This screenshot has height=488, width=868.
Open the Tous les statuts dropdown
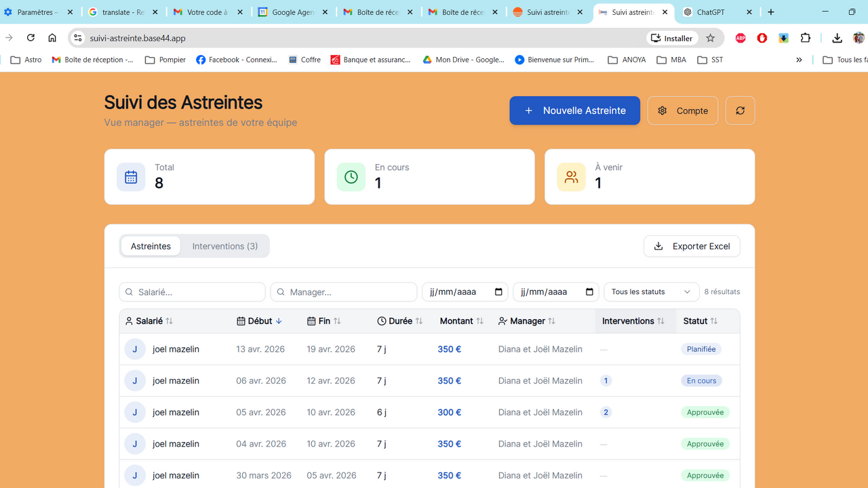pyautogui.click(x=651, y=292)
